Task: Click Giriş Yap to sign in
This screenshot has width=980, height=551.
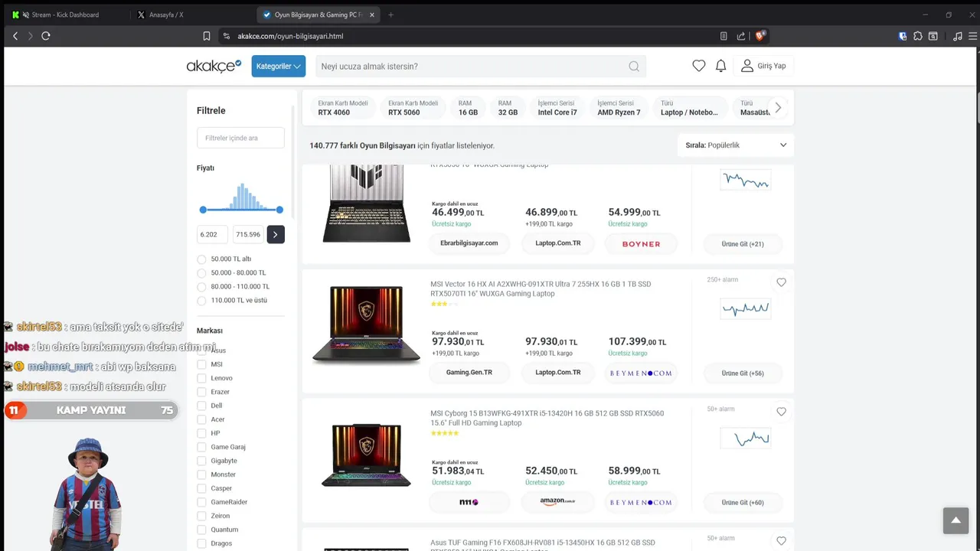Action: coord(763,66)
